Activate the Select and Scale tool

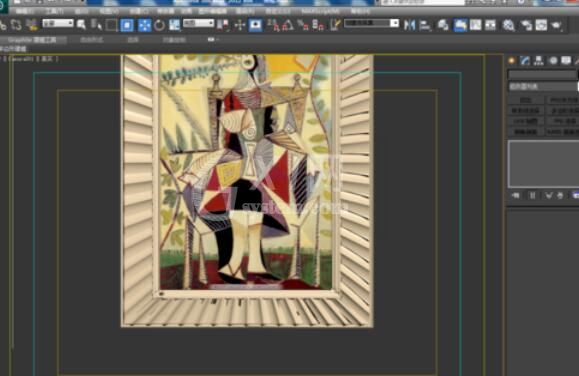[174, 25]
